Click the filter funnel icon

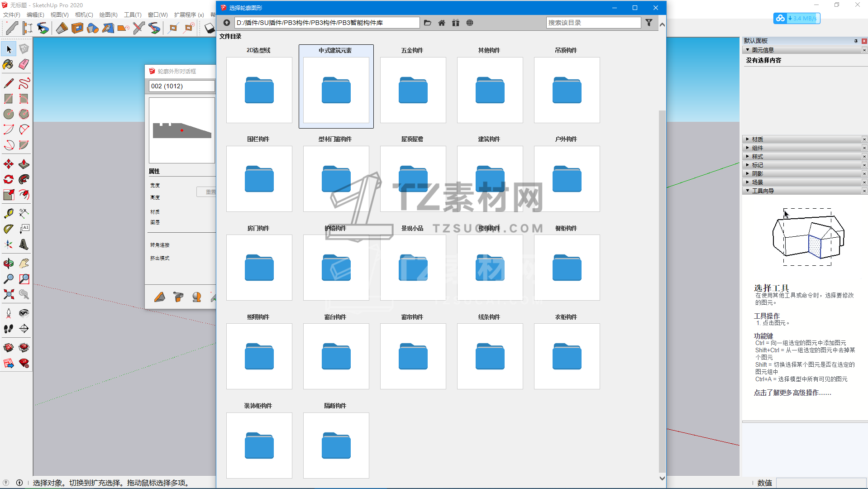click(x=649, y=23)
